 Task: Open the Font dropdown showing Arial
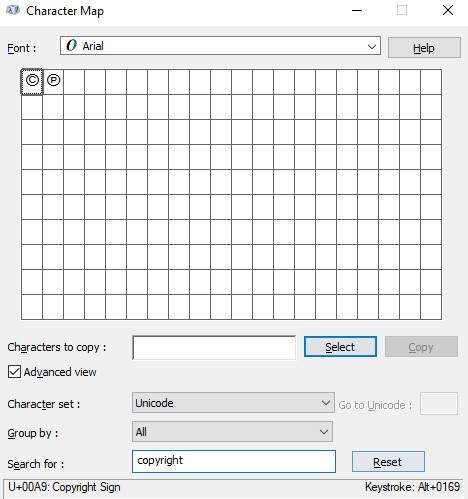point(220,46)
